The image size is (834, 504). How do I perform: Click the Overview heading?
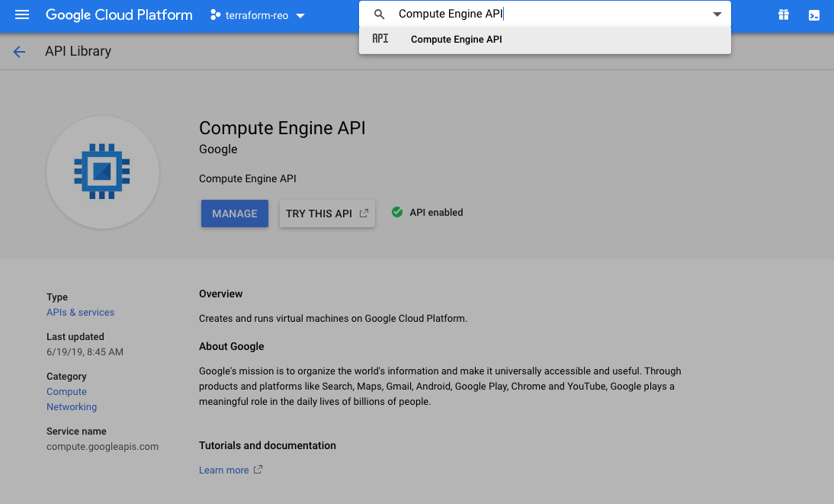click(x=221, y=294)
